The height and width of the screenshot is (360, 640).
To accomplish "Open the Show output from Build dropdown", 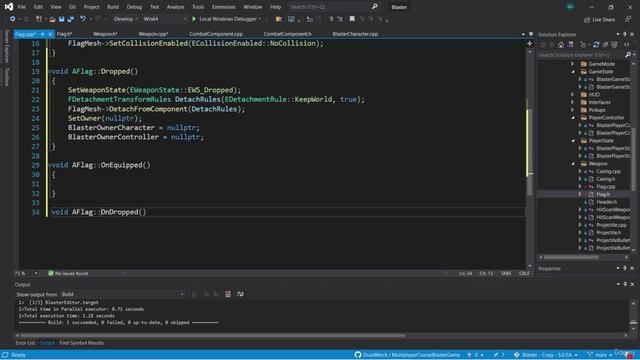I will tap(122, 294).
